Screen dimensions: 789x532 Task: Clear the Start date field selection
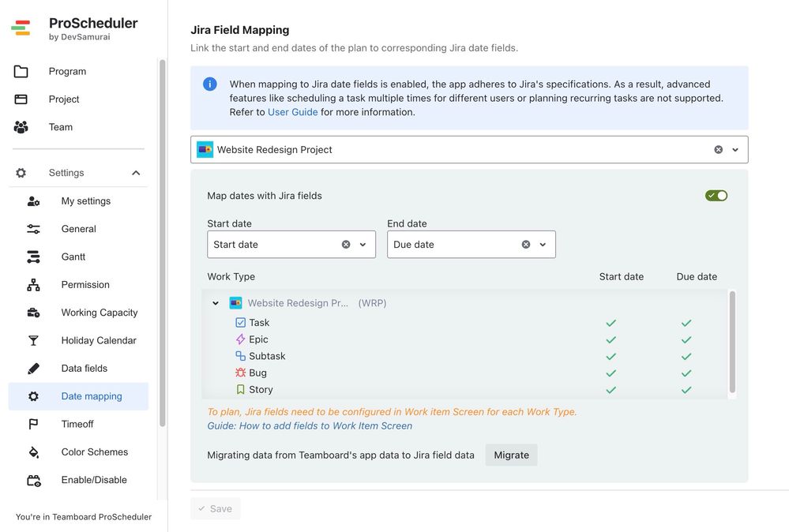coord(345,244)
